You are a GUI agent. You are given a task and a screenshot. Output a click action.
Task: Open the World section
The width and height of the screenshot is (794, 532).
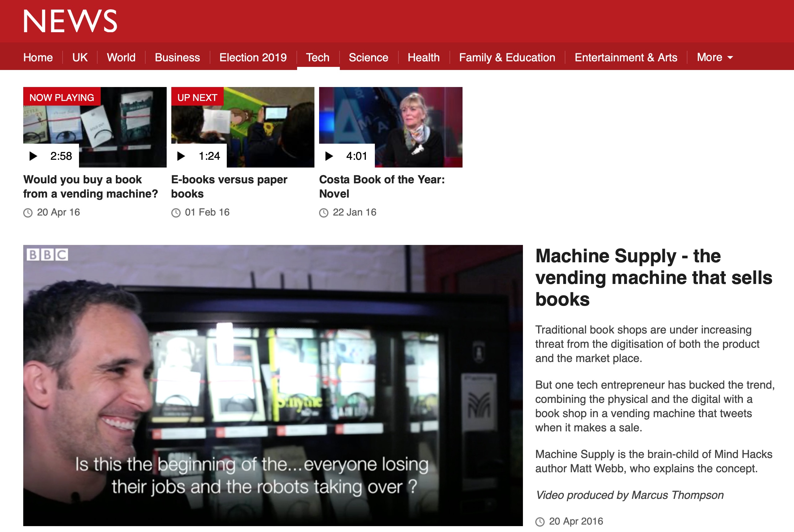click(121, 57)
